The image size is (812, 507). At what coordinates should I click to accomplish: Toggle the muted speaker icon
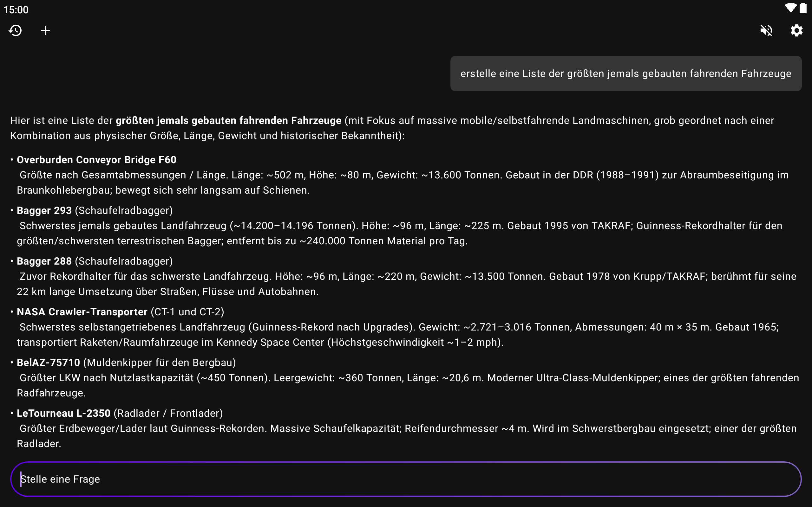point(766,30)
